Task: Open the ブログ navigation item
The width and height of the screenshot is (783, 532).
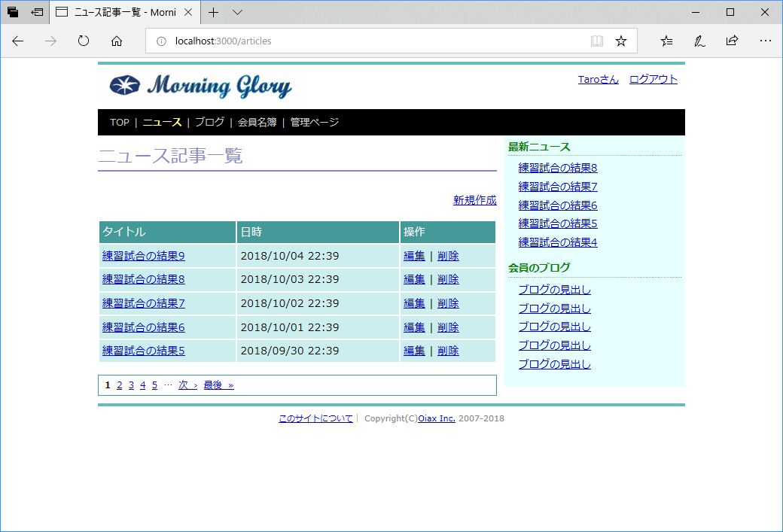Action: click(210, 122)
